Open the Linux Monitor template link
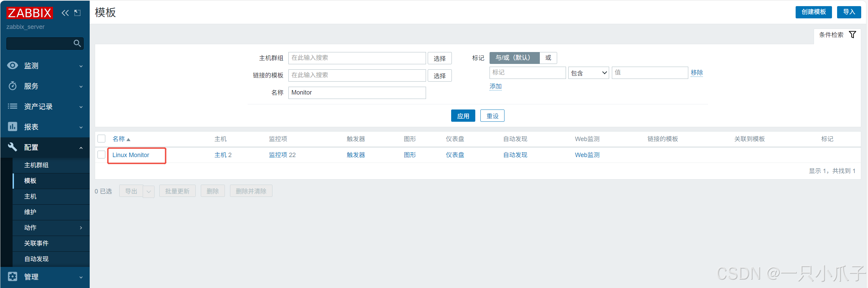868x288 pixels. pos(131,155)
